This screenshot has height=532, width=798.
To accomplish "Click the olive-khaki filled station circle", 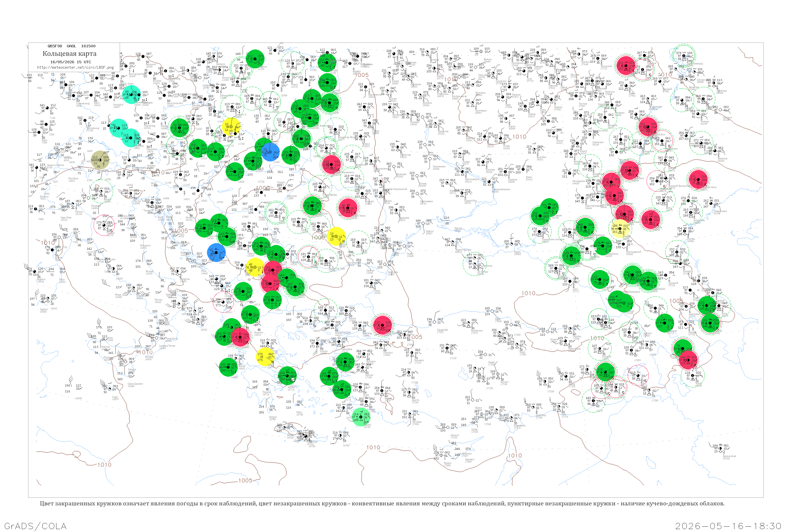I will [x=100, y=160].
